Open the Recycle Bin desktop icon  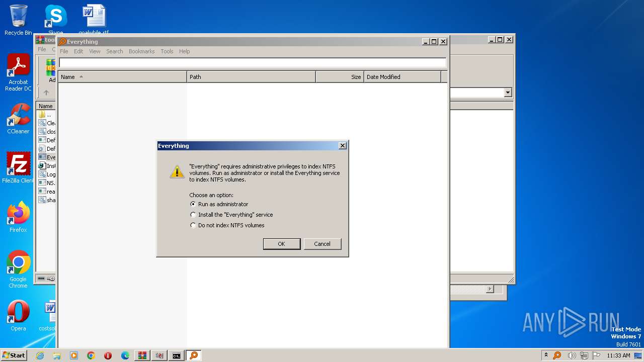coord(18,20)
